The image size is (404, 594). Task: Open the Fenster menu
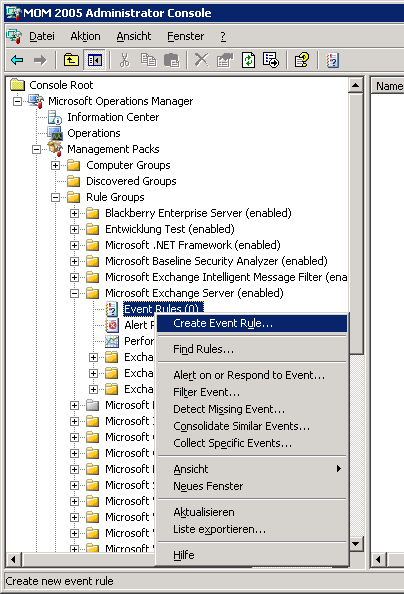coord(186,36)
